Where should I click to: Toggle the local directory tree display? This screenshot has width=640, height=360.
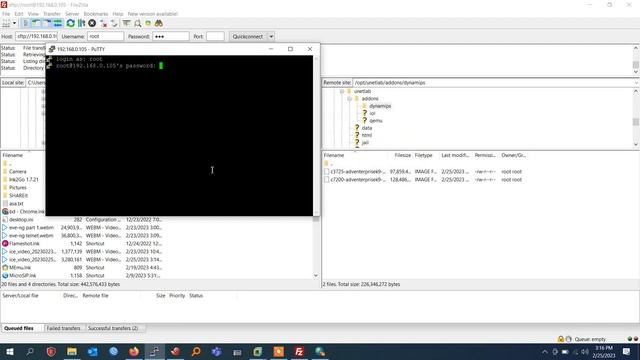tap(36, 23)
